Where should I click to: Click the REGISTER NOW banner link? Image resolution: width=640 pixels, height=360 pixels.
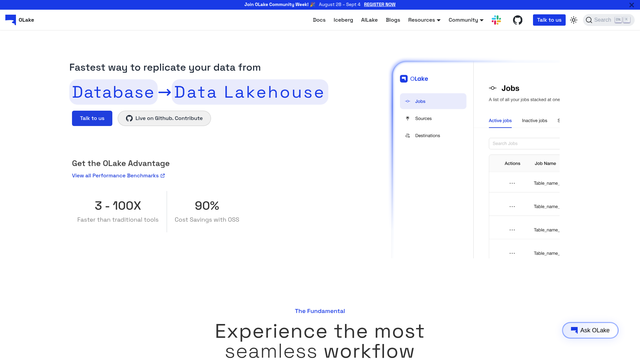pyautogui.click(x=380, y=4)
